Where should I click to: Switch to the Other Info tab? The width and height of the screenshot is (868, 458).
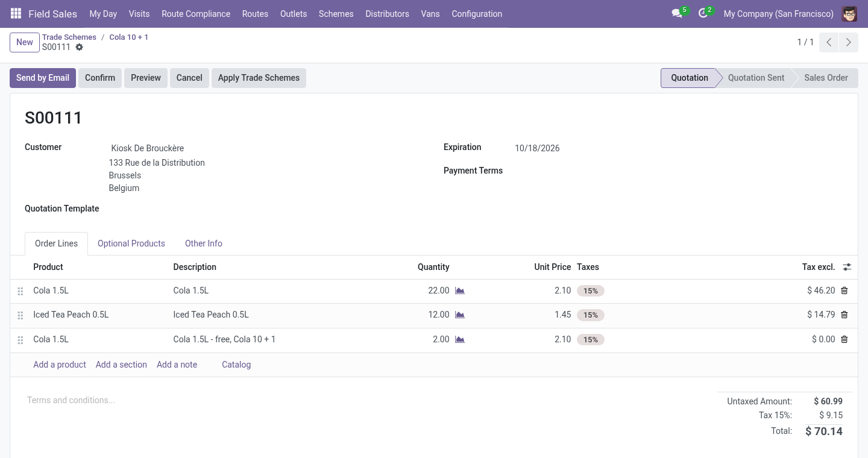204,243
